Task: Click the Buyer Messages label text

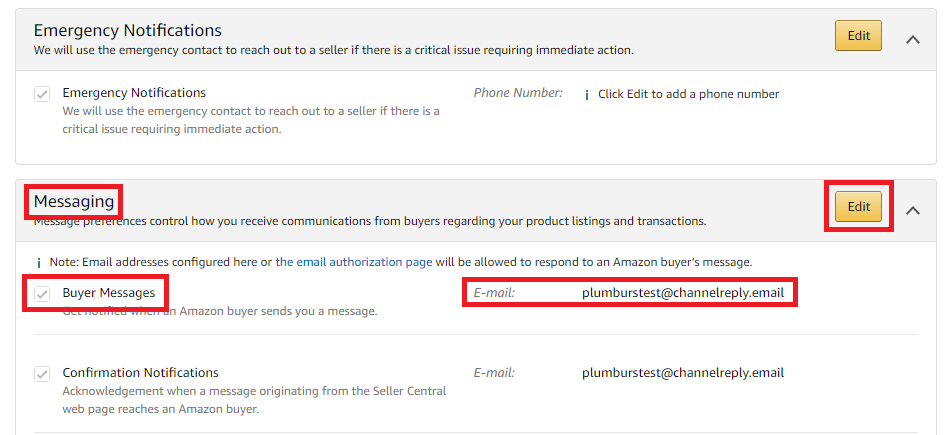Action: coord(109,293)
